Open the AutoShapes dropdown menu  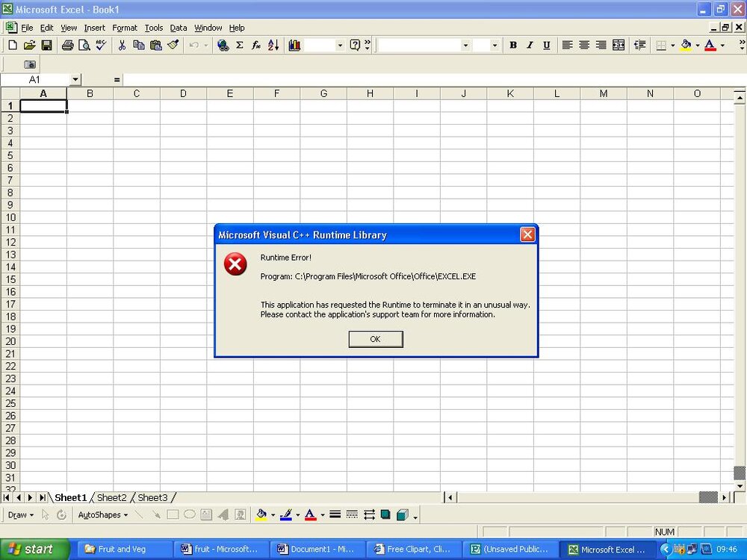click(102, 514)
